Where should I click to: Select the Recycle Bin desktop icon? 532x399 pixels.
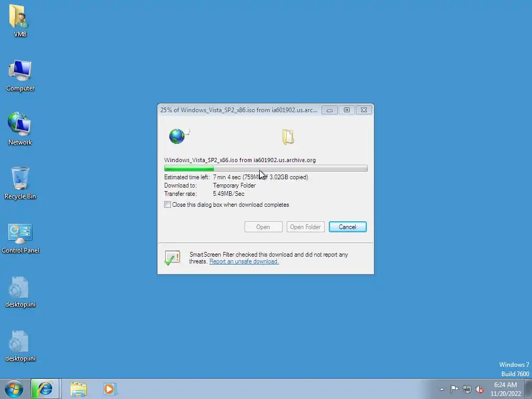pos(20,183)
